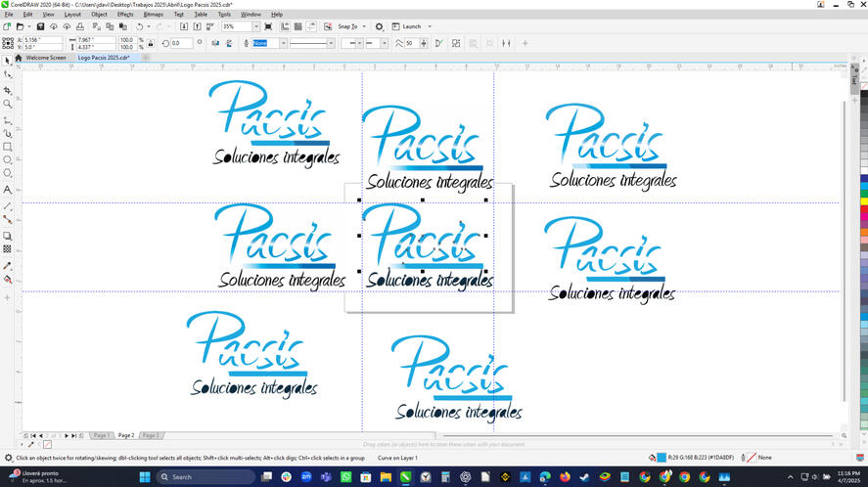Toggle the lock ratio padlock
This screenshot has height=487, width=868.
(150, 43)
